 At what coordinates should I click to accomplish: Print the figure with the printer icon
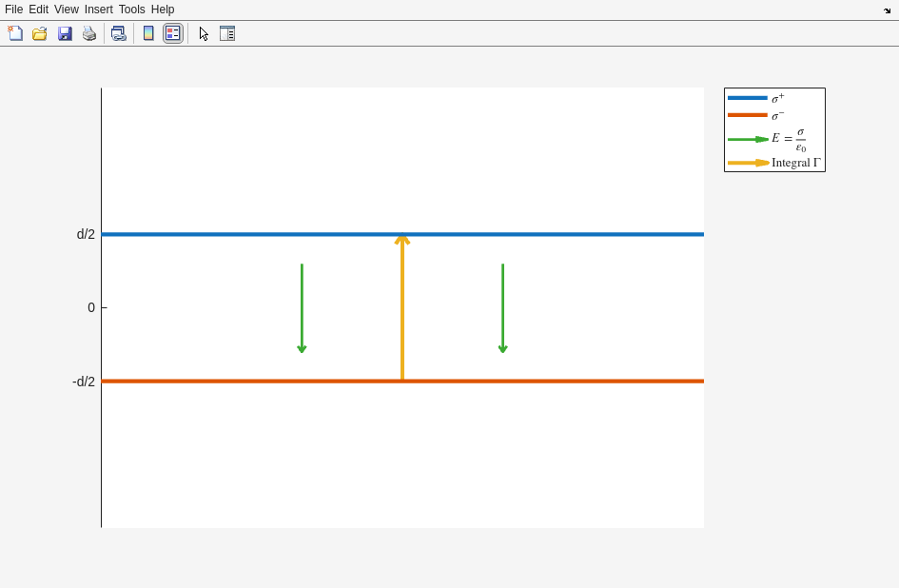pos(89,33)
